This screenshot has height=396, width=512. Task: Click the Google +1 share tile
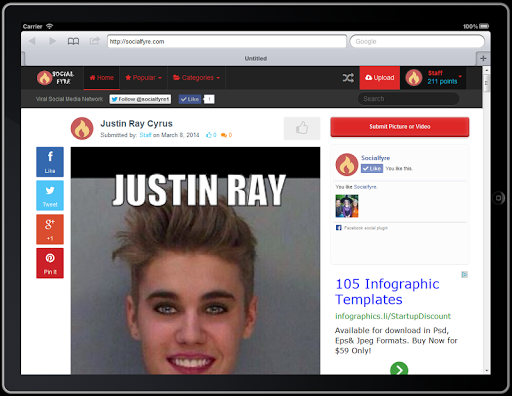[50, 229]
